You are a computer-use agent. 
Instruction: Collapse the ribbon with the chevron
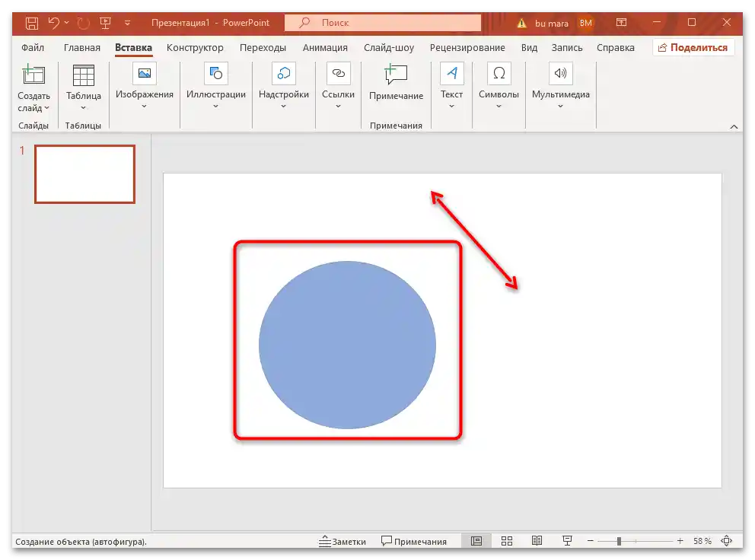coord(734,126)
